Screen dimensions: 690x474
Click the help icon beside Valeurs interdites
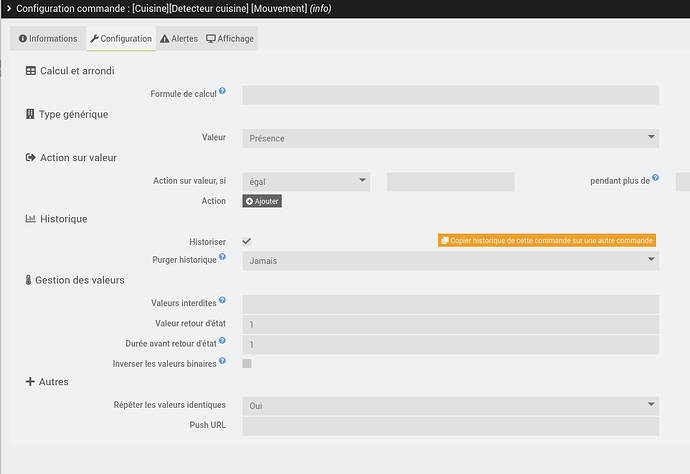click(222, 300)
